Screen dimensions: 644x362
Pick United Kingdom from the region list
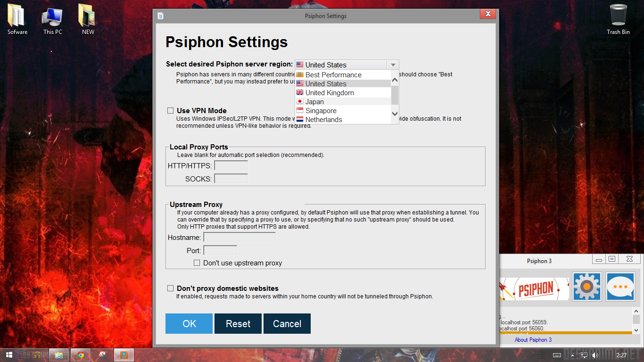[343, 93]
